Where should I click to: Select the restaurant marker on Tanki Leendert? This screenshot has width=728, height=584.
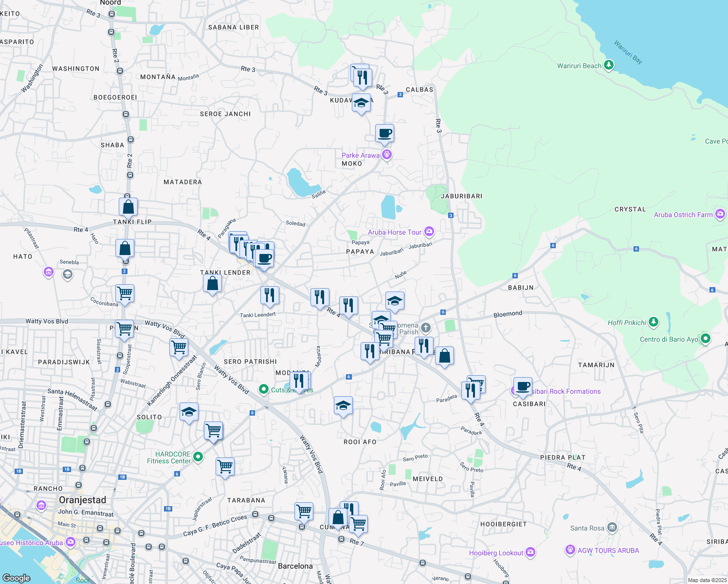270,295
